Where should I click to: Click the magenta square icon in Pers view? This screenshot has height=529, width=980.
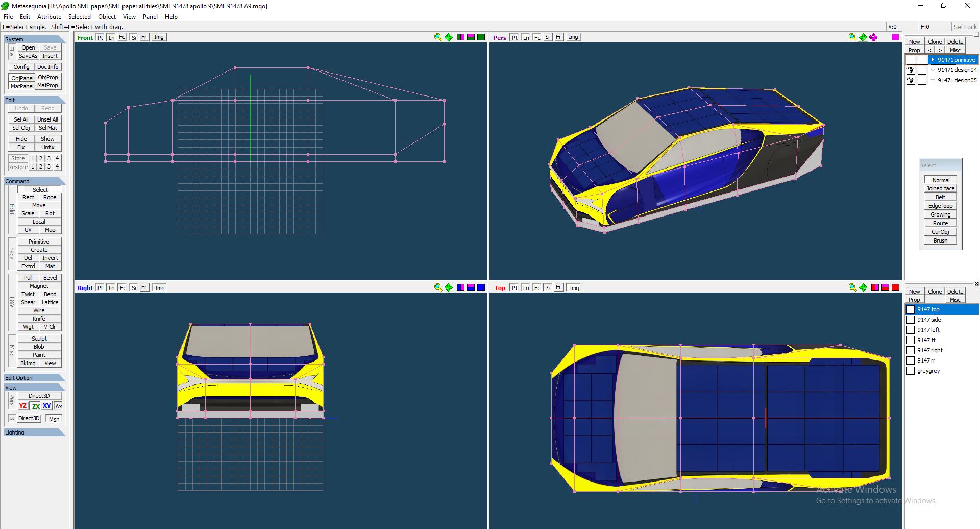click(x=895, y=37)
